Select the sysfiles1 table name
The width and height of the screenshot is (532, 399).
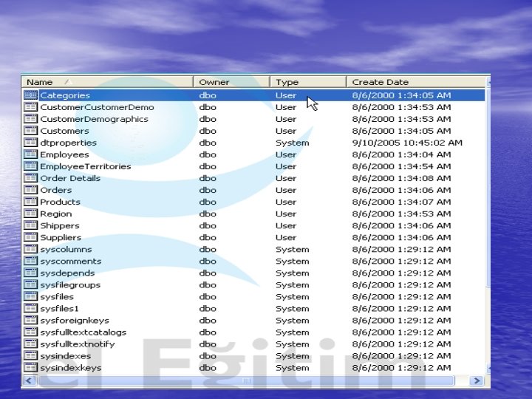click(59, 309)
